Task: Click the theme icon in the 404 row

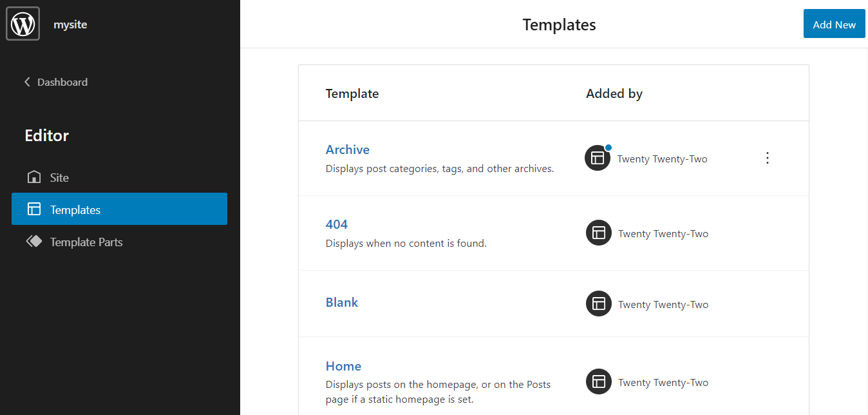Action: pos(598,233)
